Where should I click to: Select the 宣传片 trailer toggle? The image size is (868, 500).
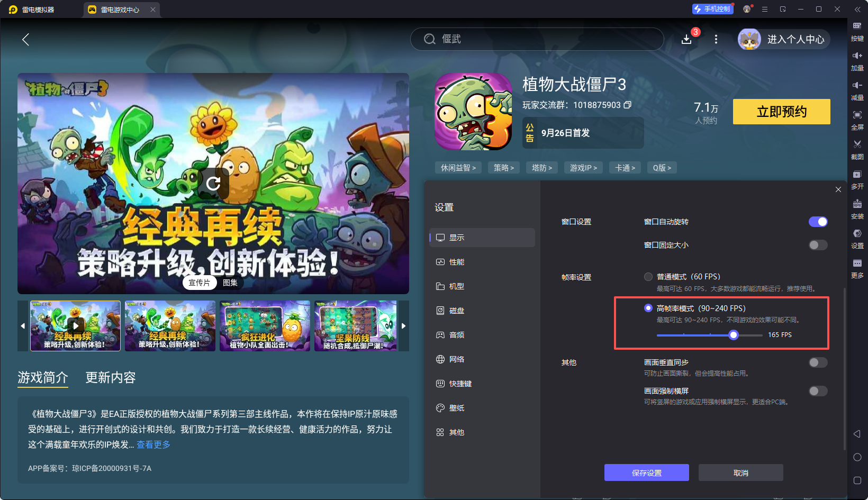point(200,283)
